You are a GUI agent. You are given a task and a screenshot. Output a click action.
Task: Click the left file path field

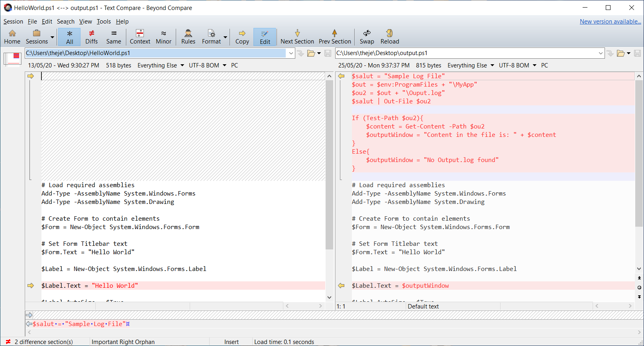pyautogui.click(x=155, y=53)
